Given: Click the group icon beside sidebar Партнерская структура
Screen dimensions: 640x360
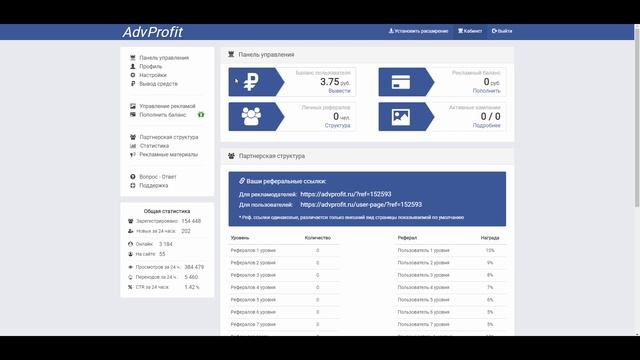Looking at the screenshot, I should [x=133, y=137].
